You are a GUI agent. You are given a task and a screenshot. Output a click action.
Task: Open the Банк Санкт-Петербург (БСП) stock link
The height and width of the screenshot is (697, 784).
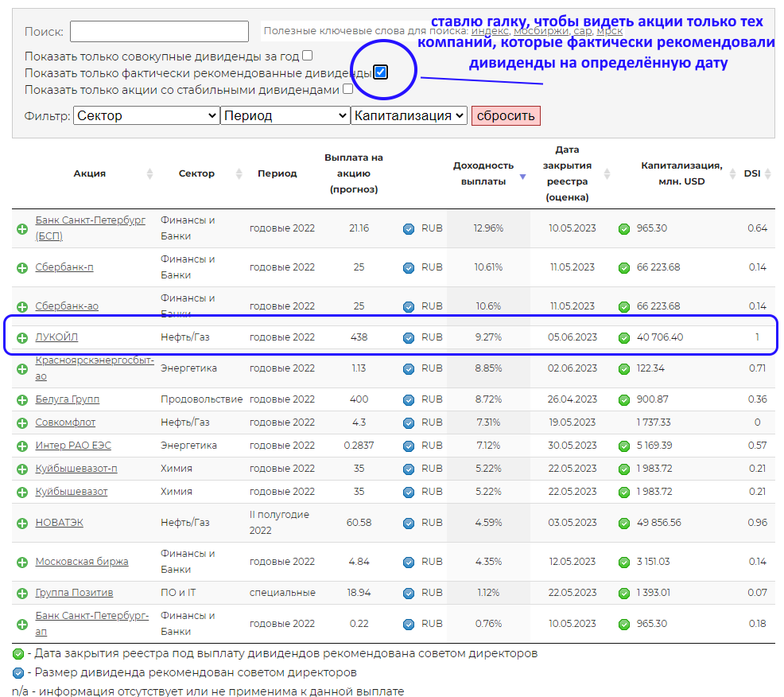90,228
